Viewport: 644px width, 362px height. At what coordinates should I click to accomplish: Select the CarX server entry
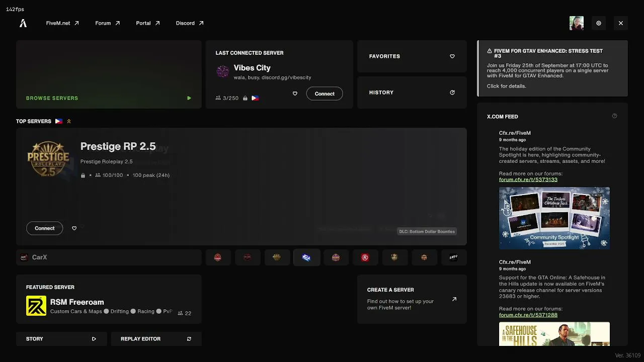pos(109,257)
